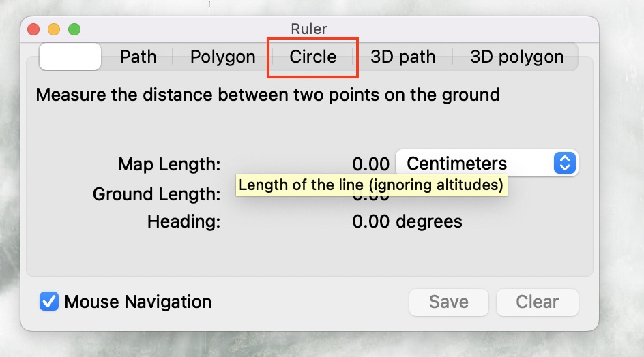Screen dimensions: 644x357
Task: Click the blue up-down arrows of units selector
Action: click(x=565, y=163)
